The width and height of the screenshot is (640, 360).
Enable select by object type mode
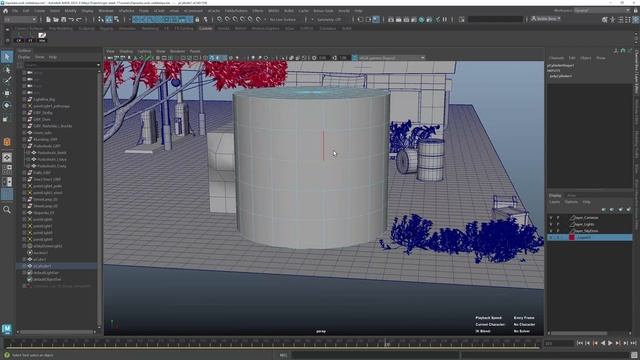point(109,20)
